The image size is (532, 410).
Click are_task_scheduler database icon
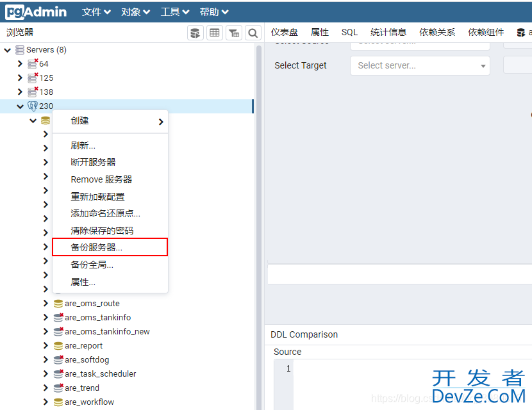click(58, 373)
